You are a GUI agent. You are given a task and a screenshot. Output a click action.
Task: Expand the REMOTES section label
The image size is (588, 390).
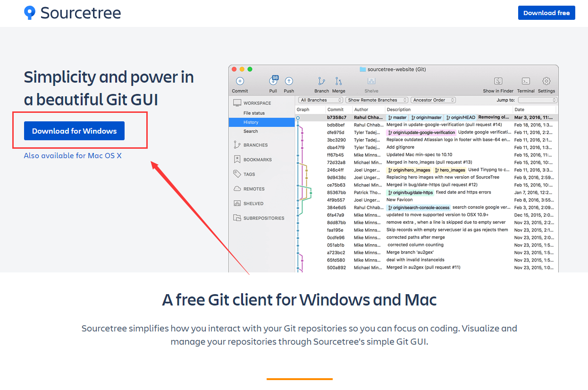254,189
